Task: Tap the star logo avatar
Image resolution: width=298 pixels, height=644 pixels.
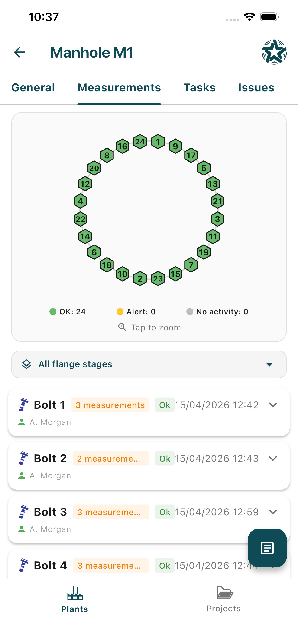Action: point(274,52)
